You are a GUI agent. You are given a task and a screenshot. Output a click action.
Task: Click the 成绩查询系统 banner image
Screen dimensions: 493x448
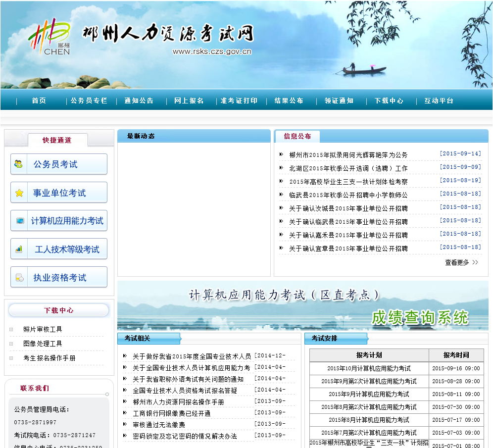(x=303, y=305)
